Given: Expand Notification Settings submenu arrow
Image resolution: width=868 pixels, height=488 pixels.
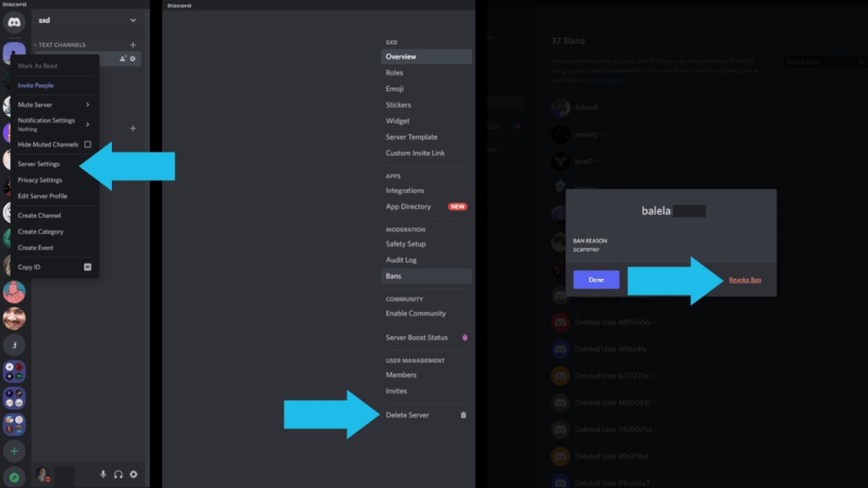Looking at the screenshot, I should (87, 125).
